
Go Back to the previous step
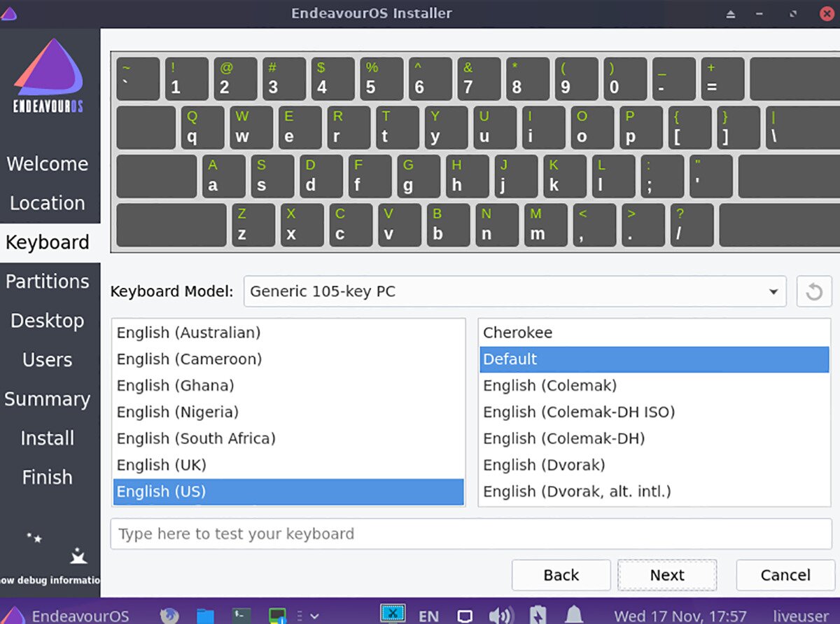(x=561, y=575)
